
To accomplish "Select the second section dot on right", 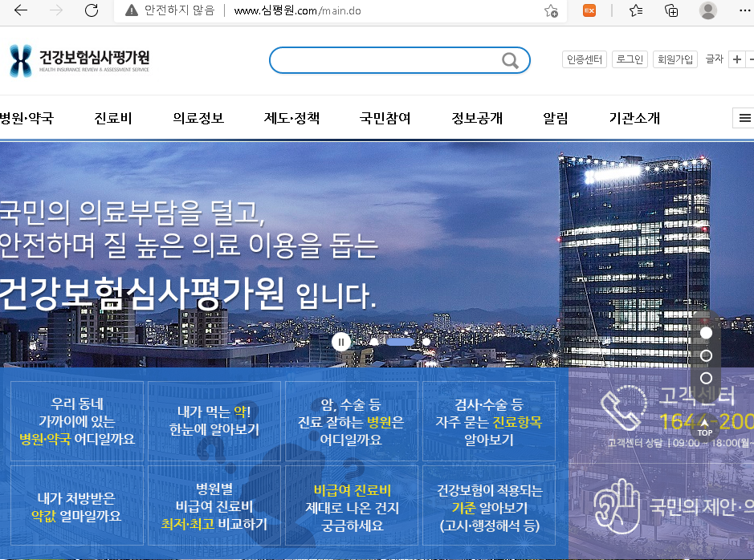I will click(x=706, y=355).
